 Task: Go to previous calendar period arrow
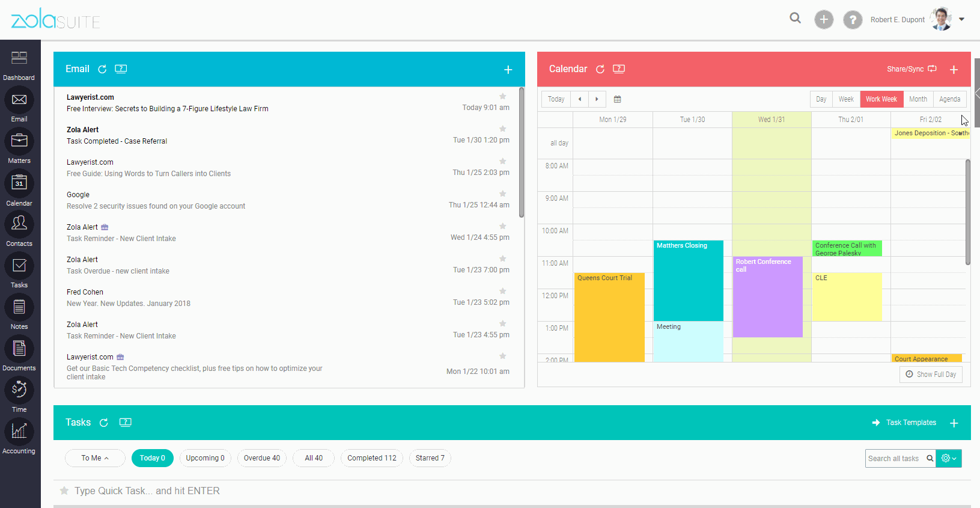click(579, 99)
